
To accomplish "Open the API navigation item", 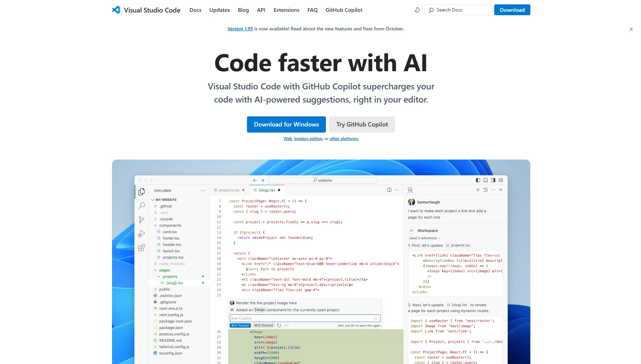I will pos(261,10).
